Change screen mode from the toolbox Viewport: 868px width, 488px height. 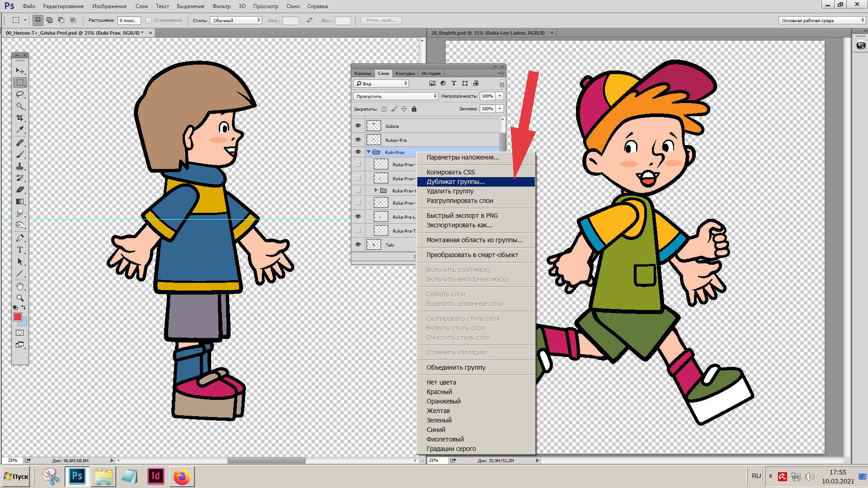pos(20,345)
